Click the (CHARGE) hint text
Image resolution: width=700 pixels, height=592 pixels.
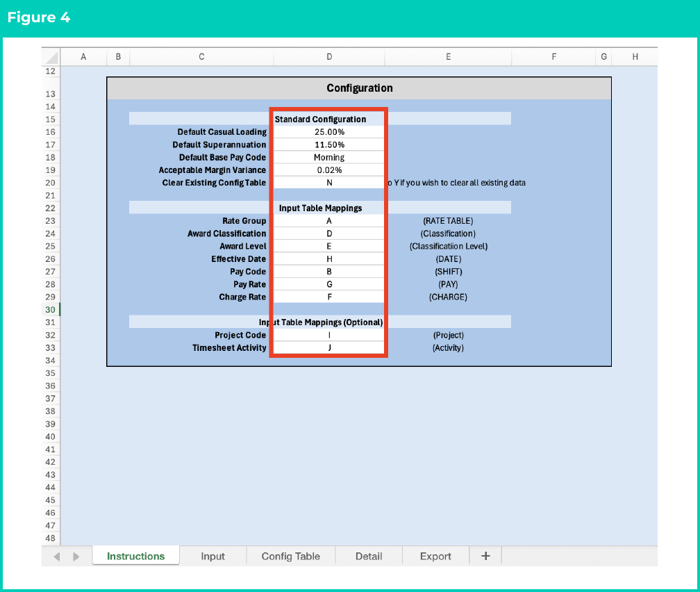point(448,297)
